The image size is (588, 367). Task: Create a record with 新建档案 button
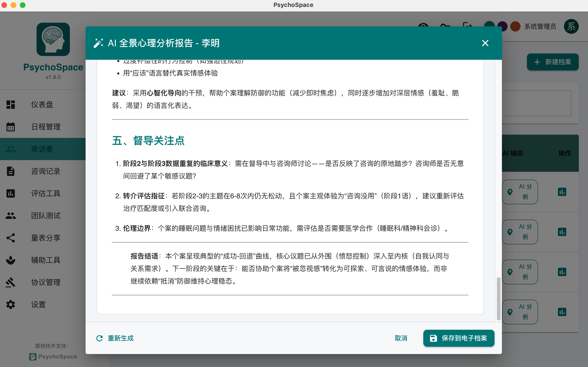click(x=553, y=62)
